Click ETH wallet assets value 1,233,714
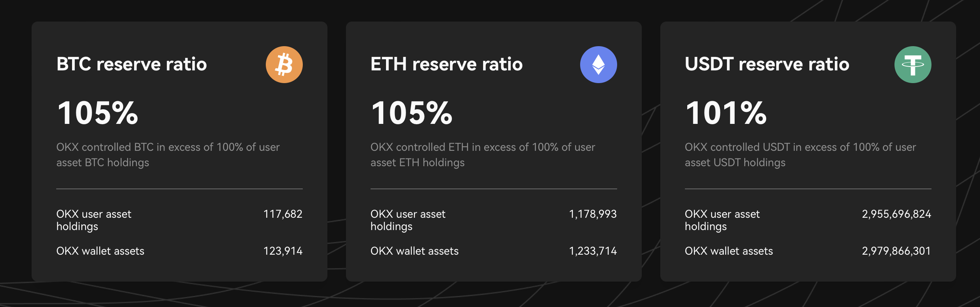Screen dimensions: 980x307 pos(593,251)
